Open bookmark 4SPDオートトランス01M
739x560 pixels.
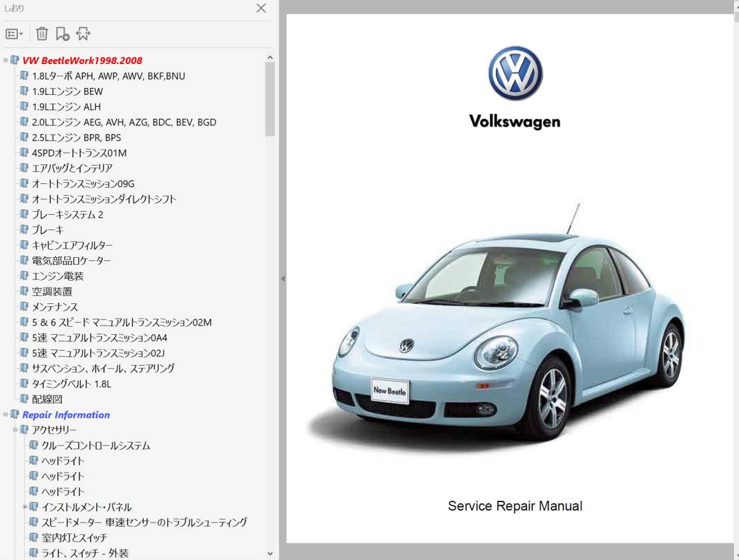(79, 153)
